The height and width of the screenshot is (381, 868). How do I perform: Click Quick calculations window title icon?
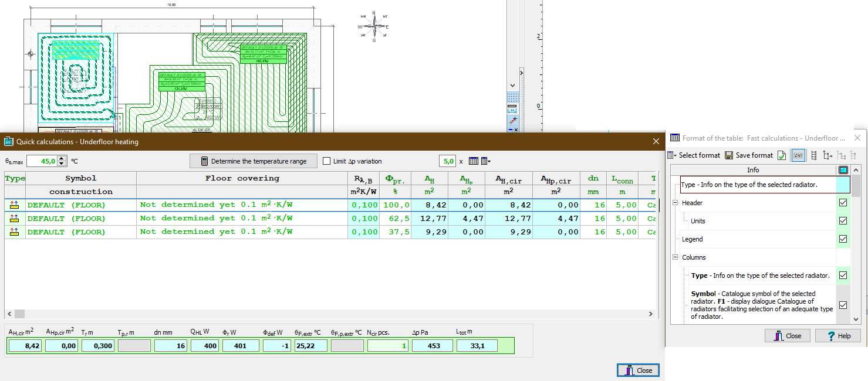coord(8,141)
